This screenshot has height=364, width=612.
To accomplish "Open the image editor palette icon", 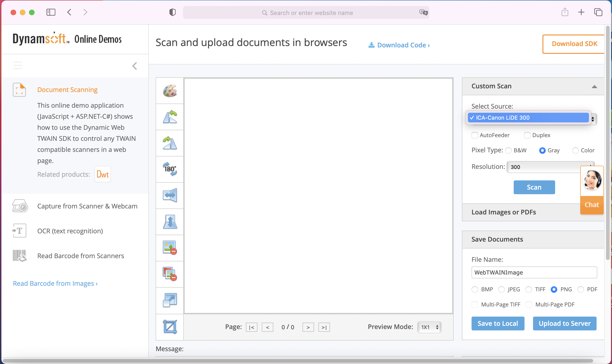I will pyautogui.click(x=169, y=91).
